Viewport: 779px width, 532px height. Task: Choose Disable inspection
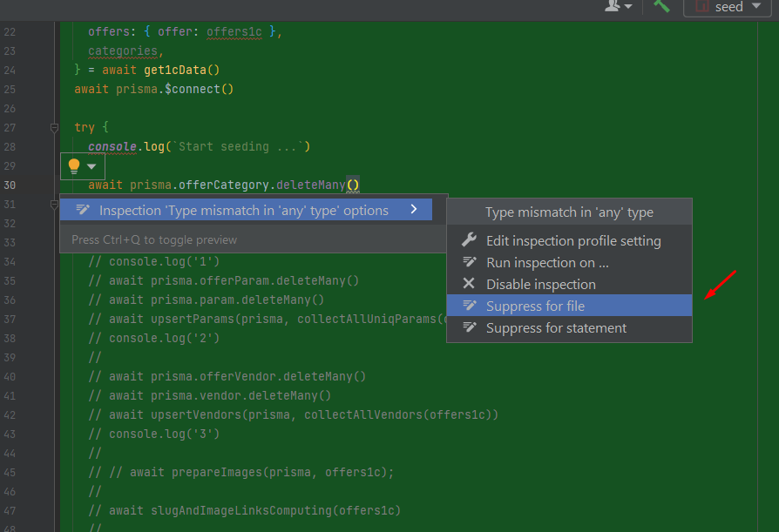[569, 285]
